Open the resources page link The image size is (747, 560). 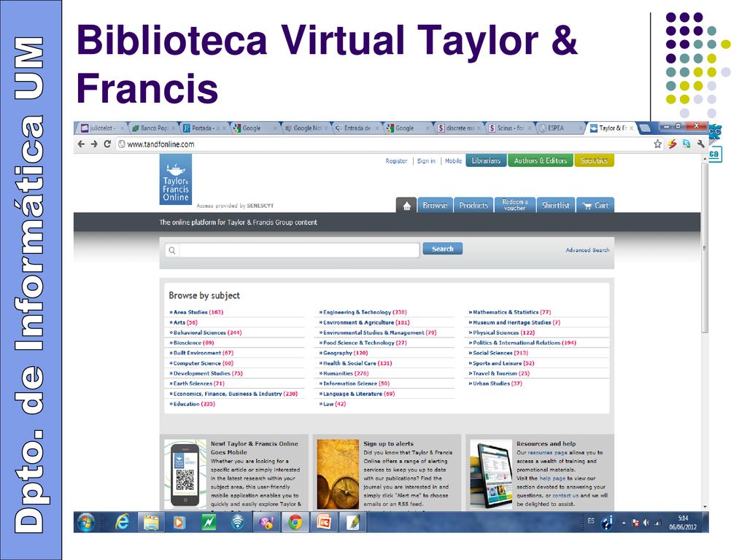547,453
